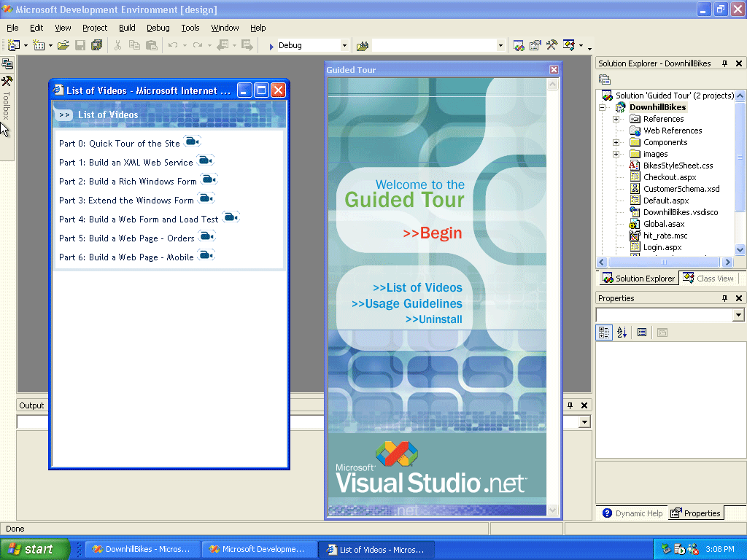Click the Save All toolbar icon
747x560 pixels.
click(97, 45)
